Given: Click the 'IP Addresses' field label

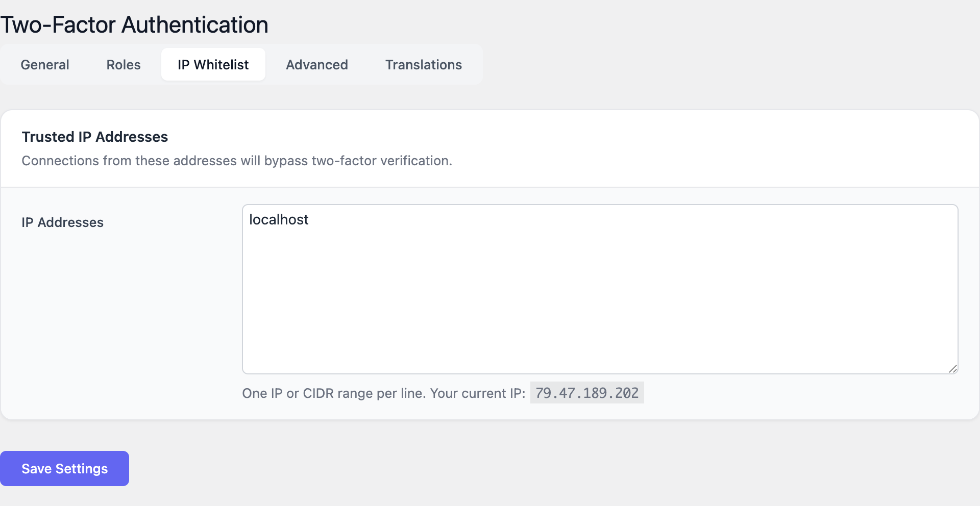Looking at the screenshot, I should point(62,222).
